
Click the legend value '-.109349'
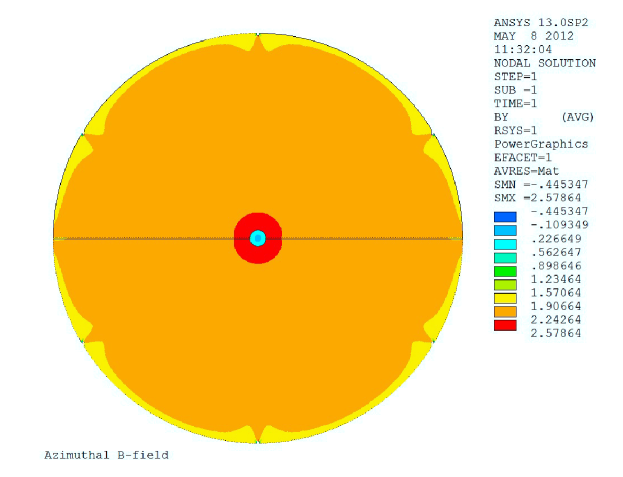pos(559,225)
